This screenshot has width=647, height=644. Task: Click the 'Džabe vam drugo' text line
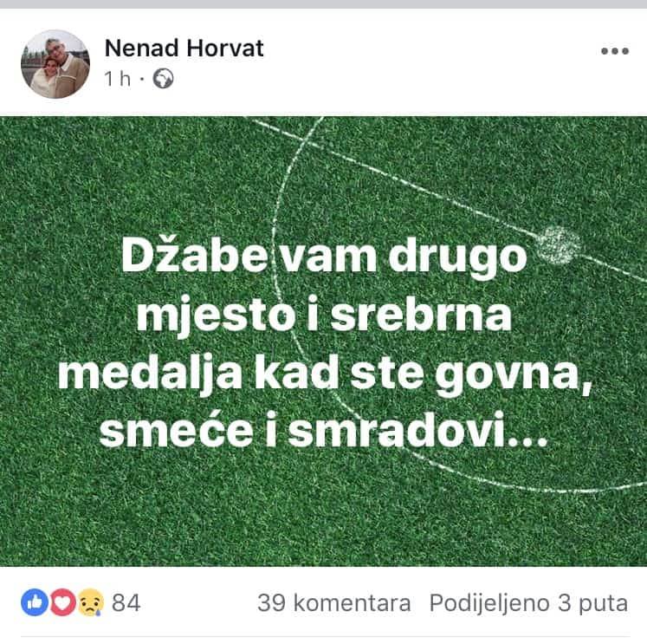pos(324,257)
